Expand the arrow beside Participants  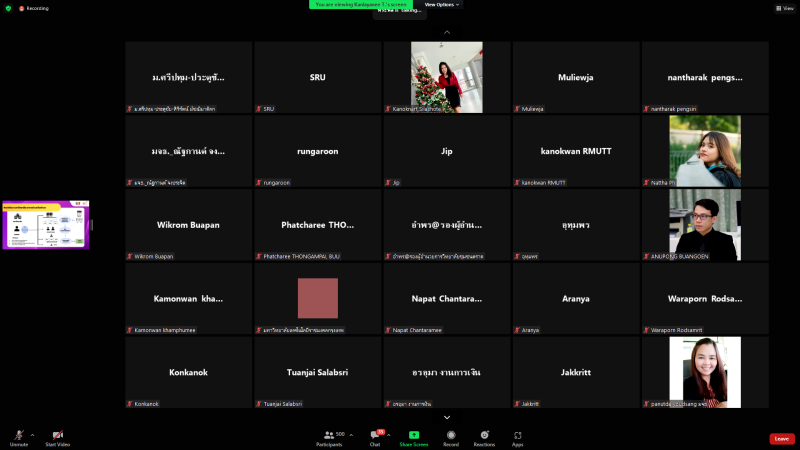350,435
